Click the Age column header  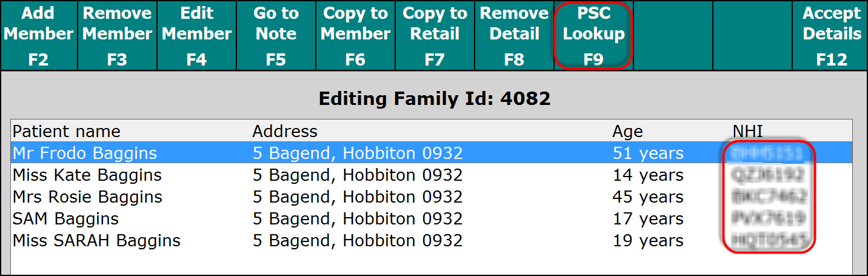627,132
